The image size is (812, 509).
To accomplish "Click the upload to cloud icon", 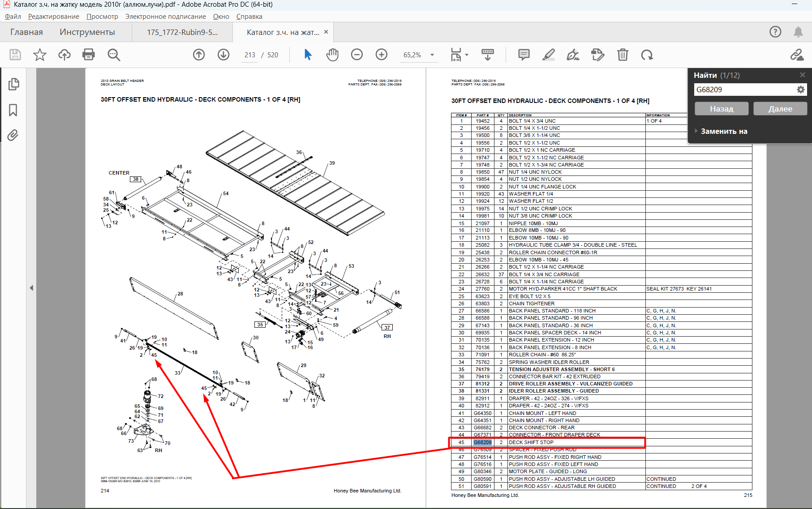I will pos(64,55).
